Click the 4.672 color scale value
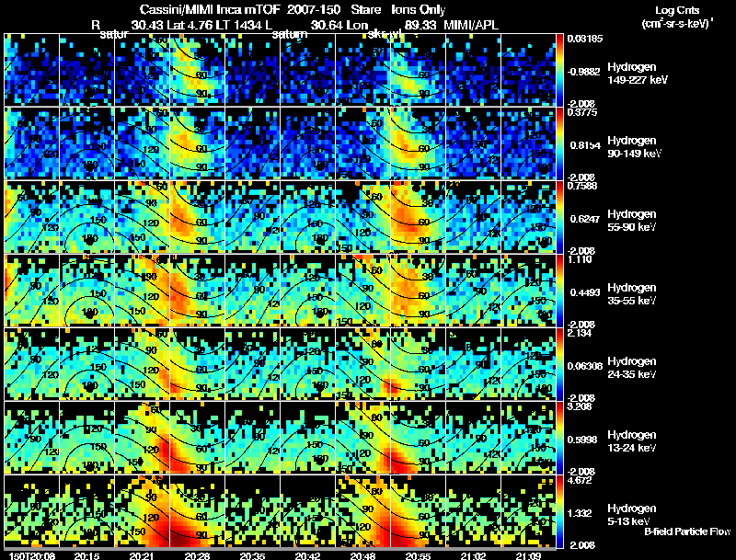Screen dimensions: 736x560 coord(580,480)
